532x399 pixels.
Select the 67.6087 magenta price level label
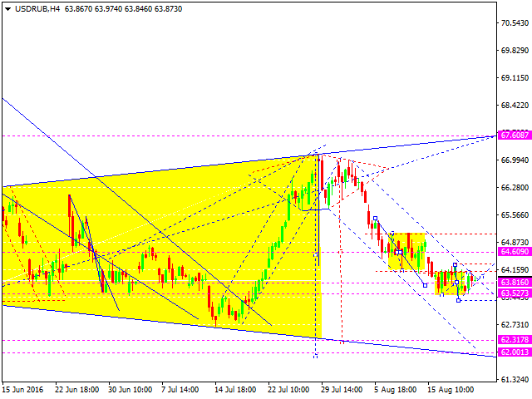515,135
